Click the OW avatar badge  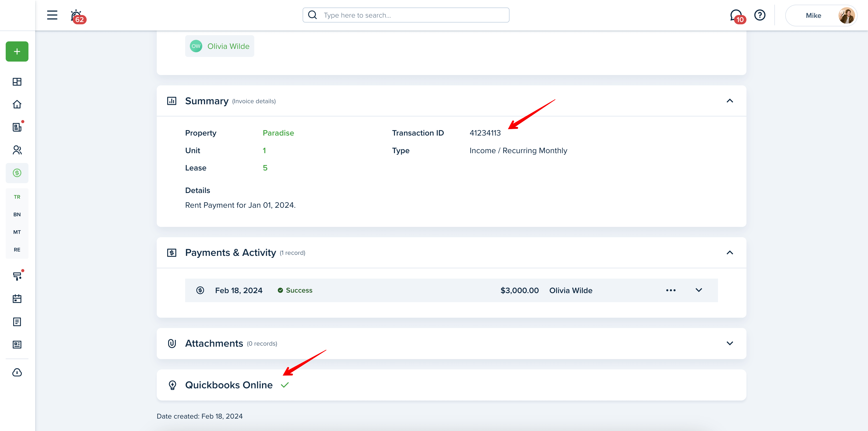tap(196, 46)
